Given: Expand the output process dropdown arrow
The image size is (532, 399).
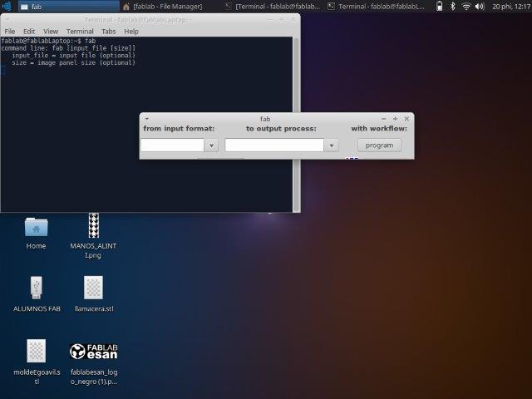Looking at the screenshot, I should 332,145.
